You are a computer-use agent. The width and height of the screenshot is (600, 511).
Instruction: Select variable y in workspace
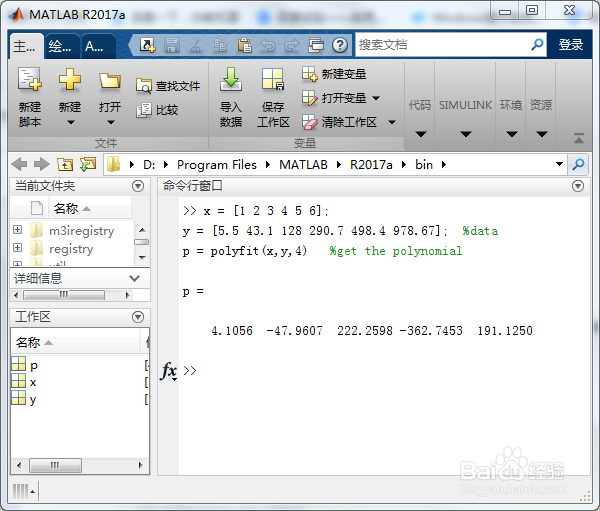click(x=33, y=399)
